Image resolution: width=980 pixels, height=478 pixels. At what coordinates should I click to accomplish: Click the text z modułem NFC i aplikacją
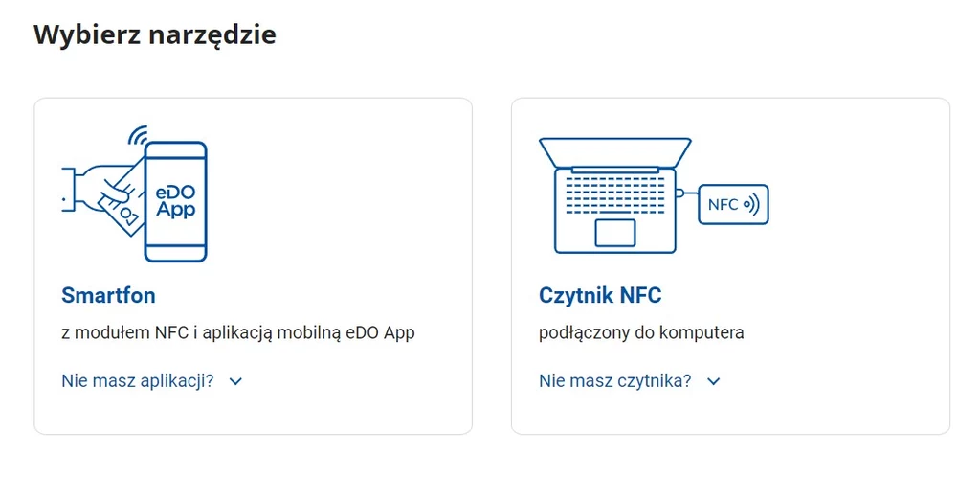coord(168,332)
